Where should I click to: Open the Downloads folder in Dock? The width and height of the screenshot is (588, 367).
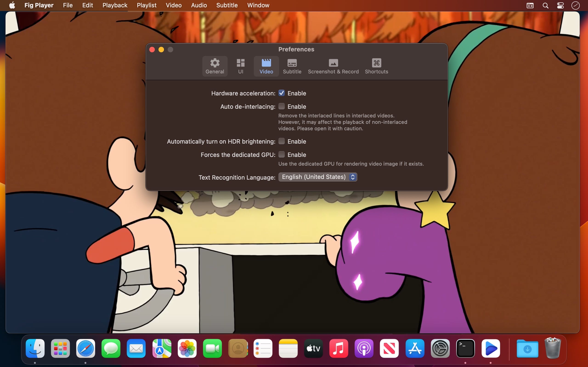point(527,349)
